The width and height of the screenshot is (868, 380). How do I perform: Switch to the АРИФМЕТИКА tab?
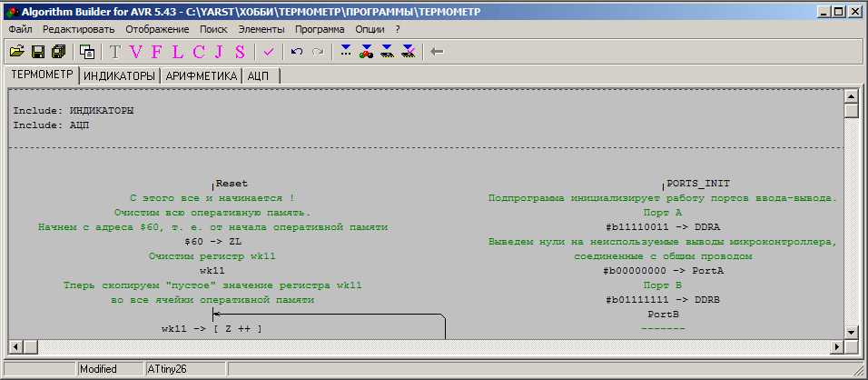(202, 77)
